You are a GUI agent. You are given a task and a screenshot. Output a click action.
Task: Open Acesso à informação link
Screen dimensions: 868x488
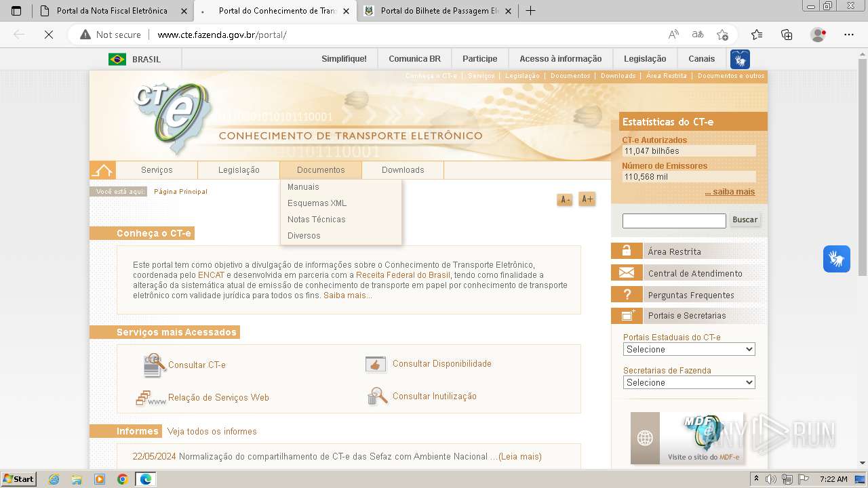coord(560,59)
